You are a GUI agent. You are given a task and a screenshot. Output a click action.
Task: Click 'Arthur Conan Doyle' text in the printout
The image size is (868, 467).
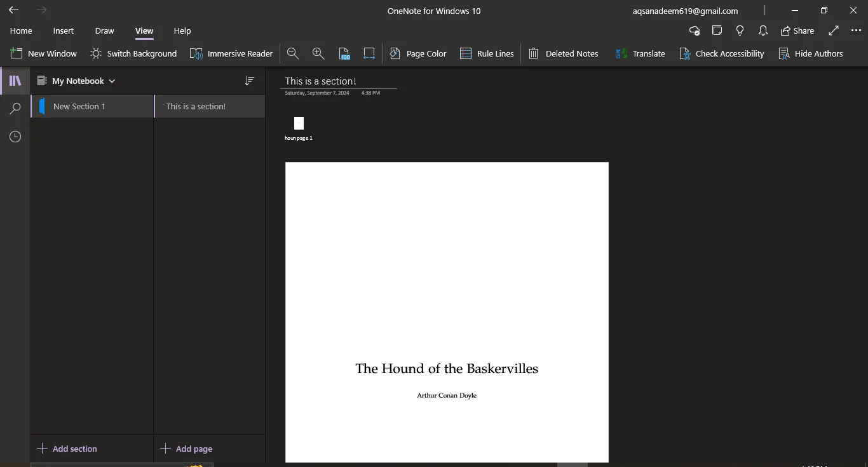pos(447,395)
